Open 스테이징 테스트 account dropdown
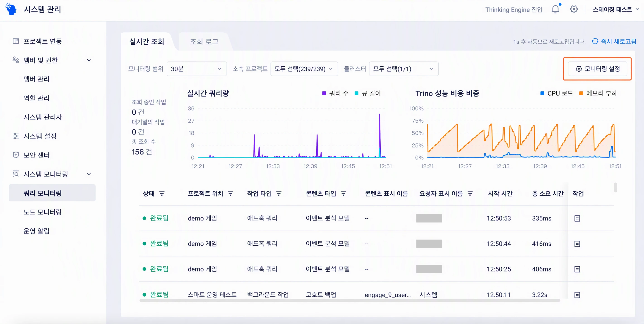The width and height of the screenshot is (644, 324). pos(616,9)
